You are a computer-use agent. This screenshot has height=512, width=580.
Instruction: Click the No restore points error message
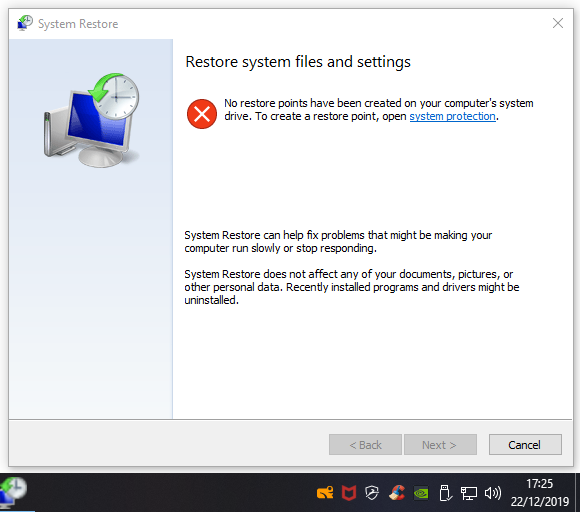pyautogui.click(x=379, y=110)
